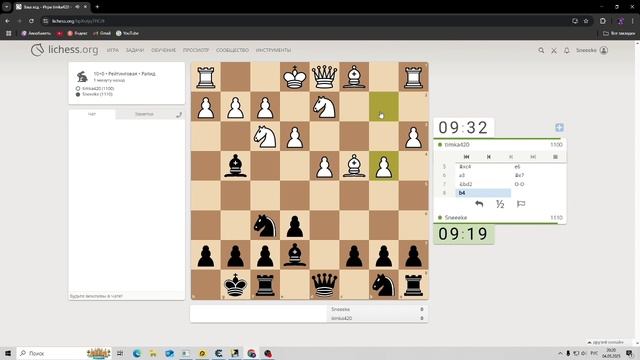The width and height of the screenshot is (640, 360).
Task: Click the voice call icon in the chat header
Action: coord(179,115)
